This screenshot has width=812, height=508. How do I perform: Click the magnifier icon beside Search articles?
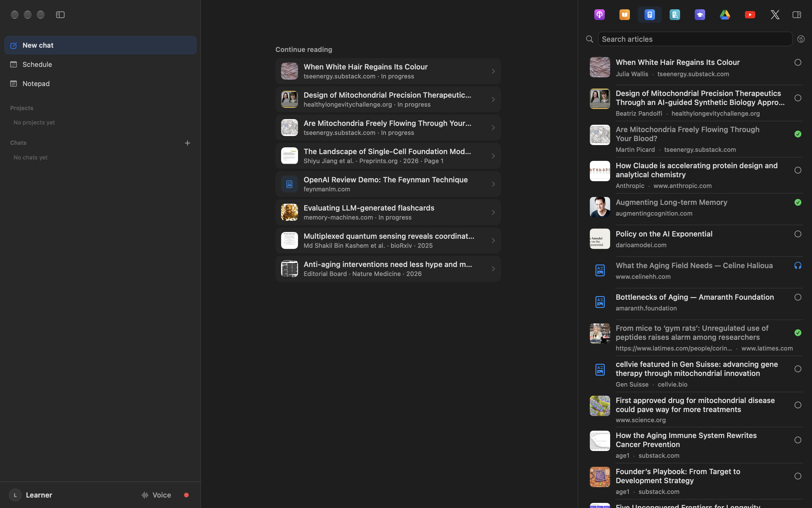(590, 39)
